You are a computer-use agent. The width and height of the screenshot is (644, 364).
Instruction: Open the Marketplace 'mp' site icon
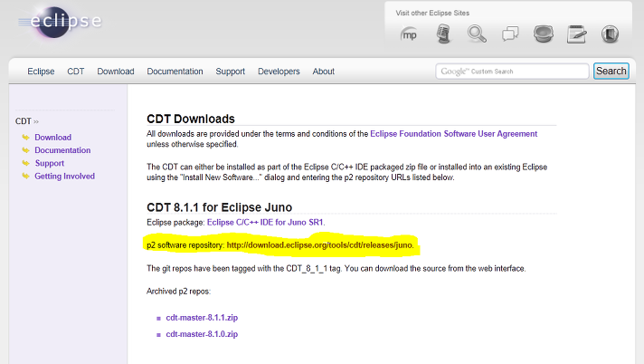409,34
